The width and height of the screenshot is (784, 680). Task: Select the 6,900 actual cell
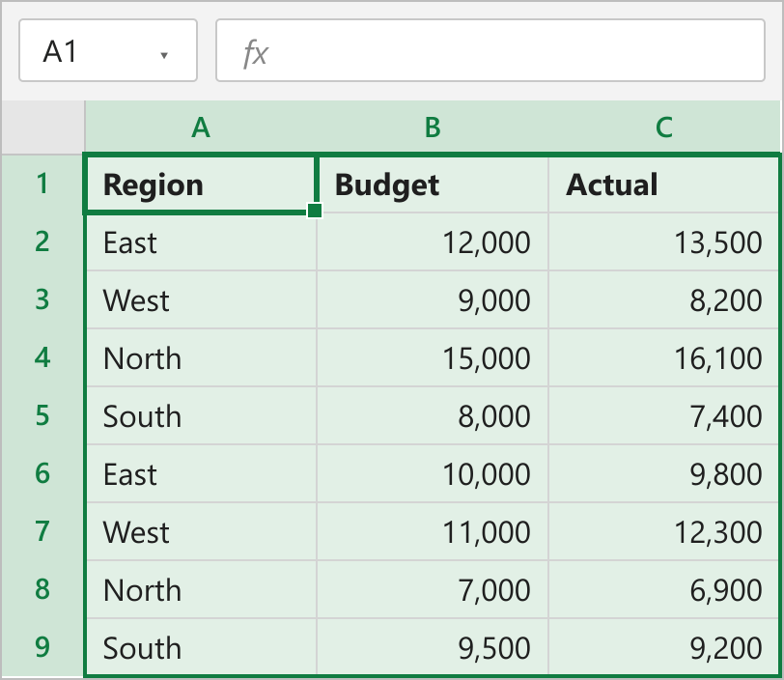(x=663, y=589)
